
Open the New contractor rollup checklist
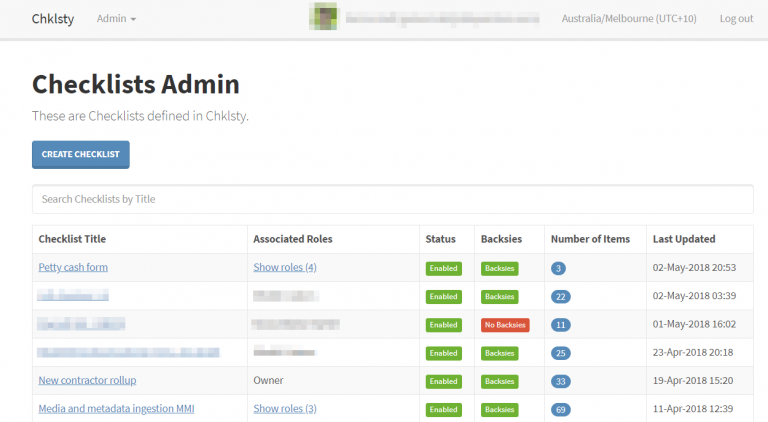(87, 381)
